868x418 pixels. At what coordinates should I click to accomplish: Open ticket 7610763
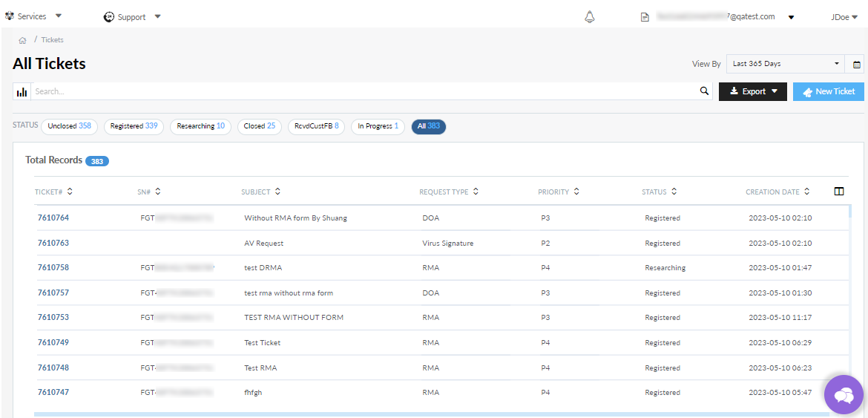(53, 243)
